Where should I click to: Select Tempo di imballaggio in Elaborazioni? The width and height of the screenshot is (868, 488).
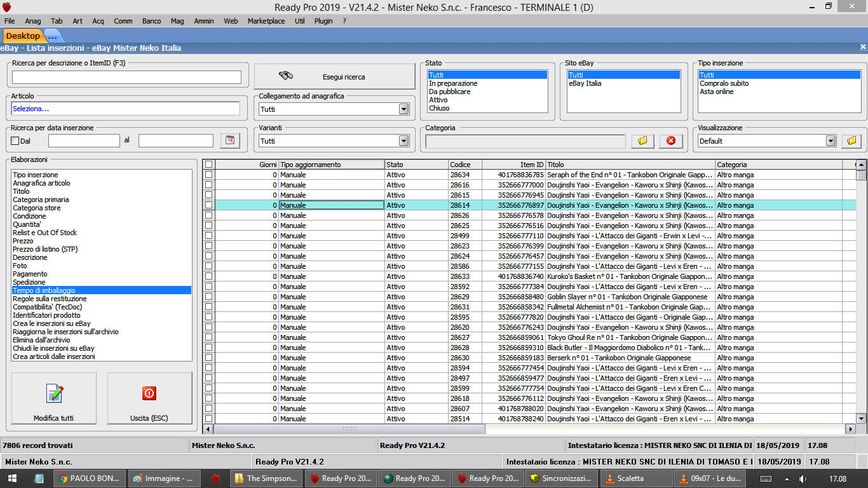(102, 290)
